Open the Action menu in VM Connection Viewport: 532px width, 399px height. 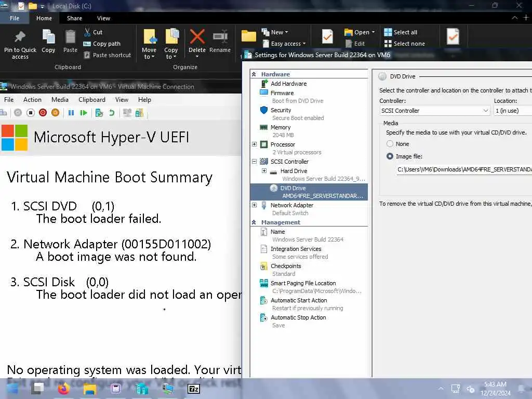(32, 99)
